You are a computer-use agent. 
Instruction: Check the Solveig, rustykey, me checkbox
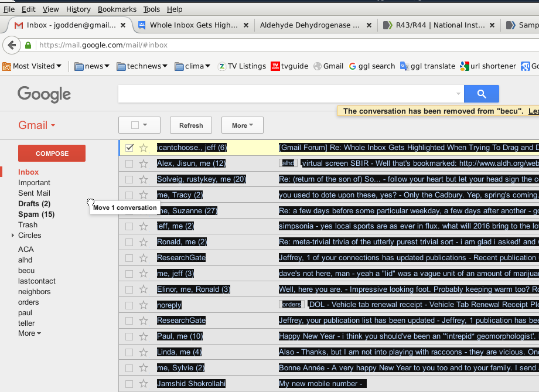129,179
